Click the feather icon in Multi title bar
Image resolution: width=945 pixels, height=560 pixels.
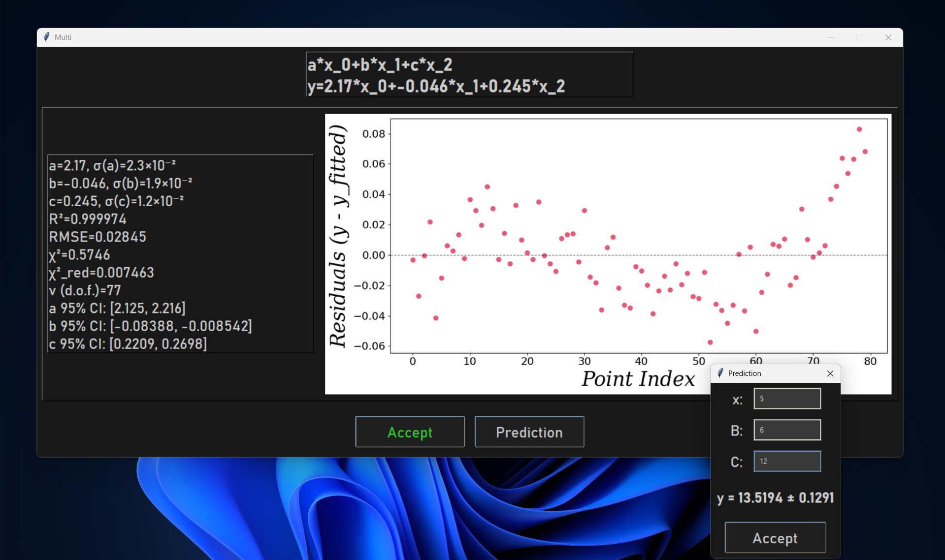(47, 37)
